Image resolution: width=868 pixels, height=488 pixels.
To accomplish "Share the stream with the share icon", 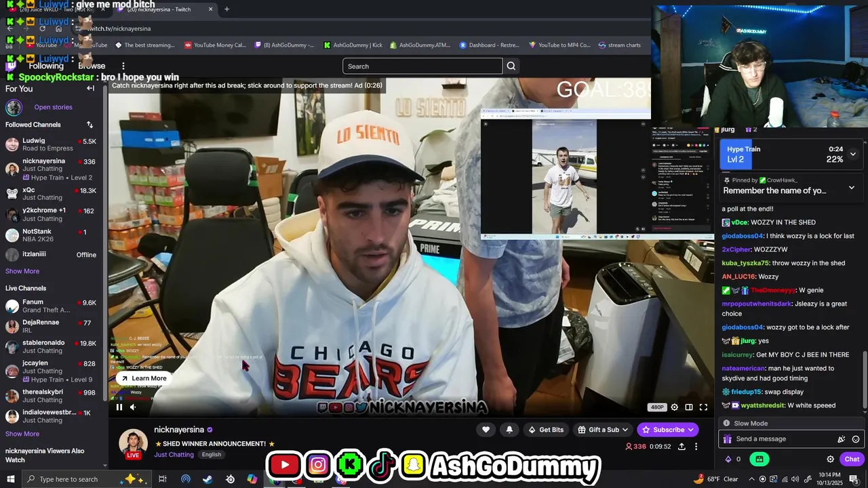I will (682, 447).
